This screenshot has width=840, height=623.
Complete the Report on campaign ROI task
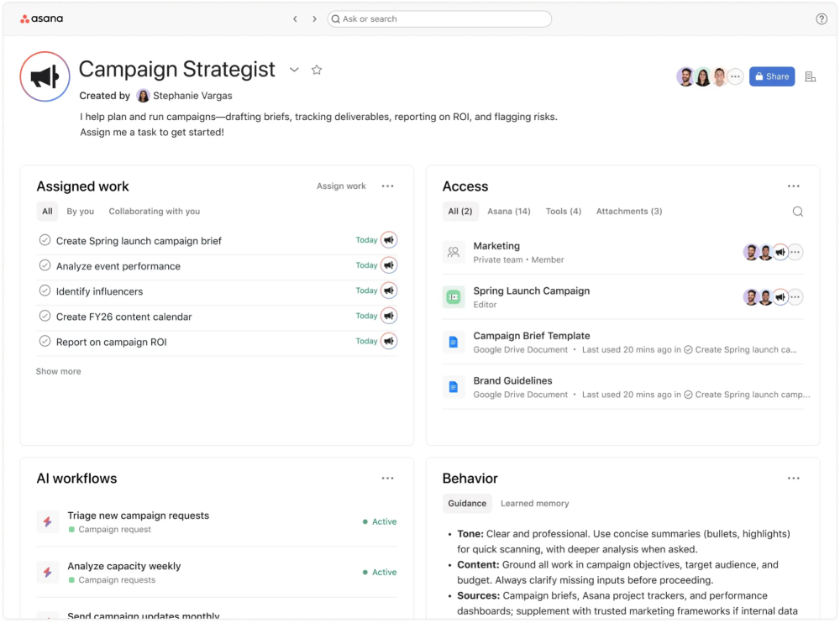click(x=45, y=342)
